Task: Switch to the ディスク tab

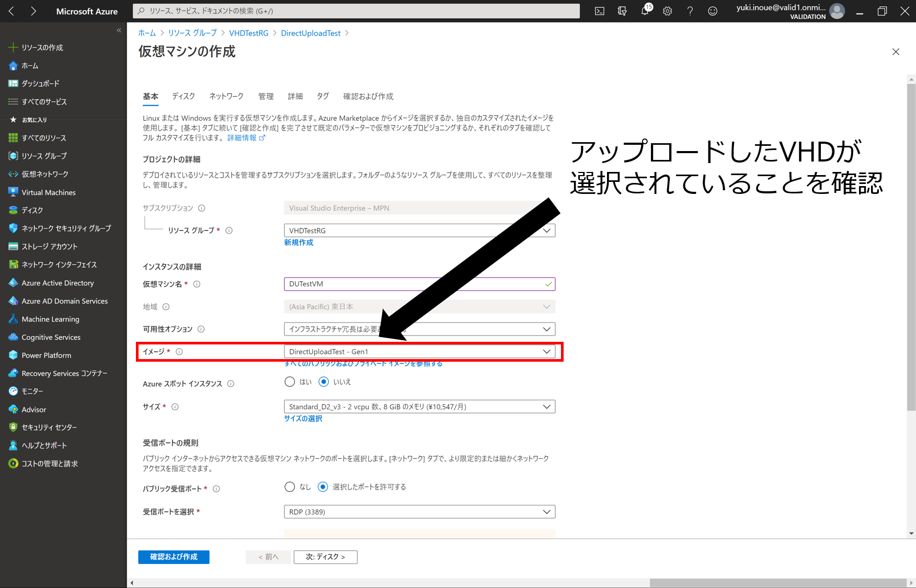Action: [184, 97]
